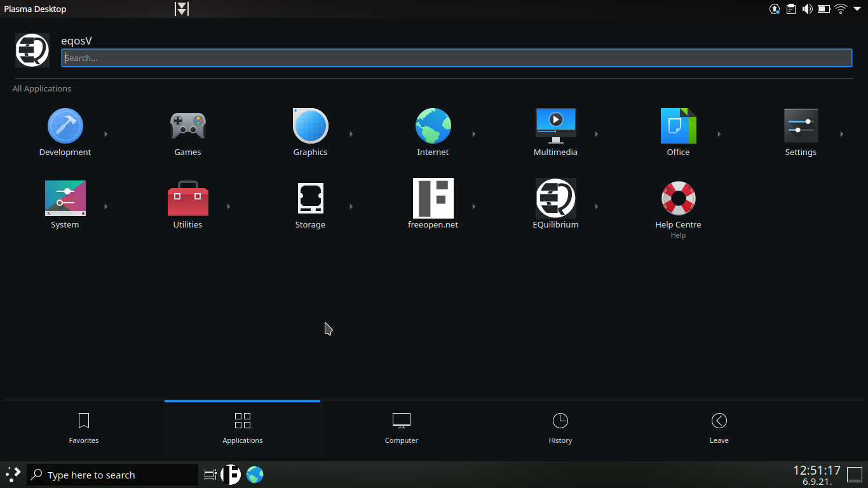
Task: Expand the Graphics submenu arrow
Action: point(351,134)
